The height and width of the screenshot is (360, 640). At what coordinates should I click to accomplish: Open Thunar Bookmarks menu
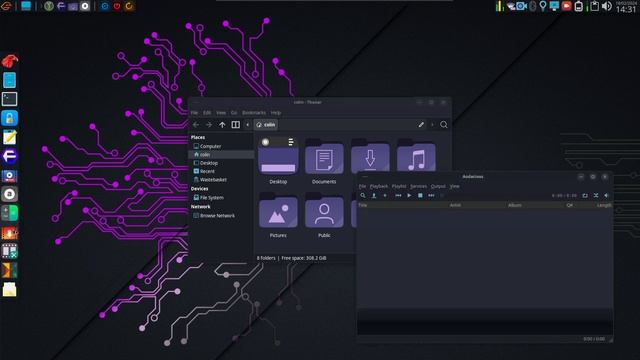pos(254,113)
